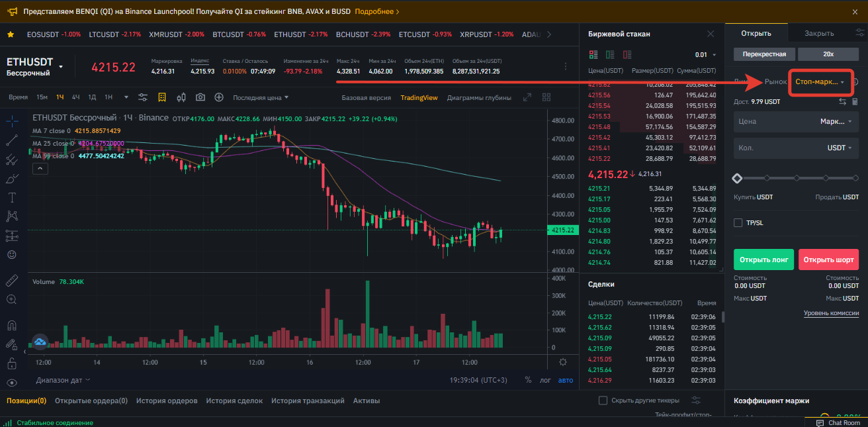
Task: Select the Text annotation tool
Action: click(12, 197)
